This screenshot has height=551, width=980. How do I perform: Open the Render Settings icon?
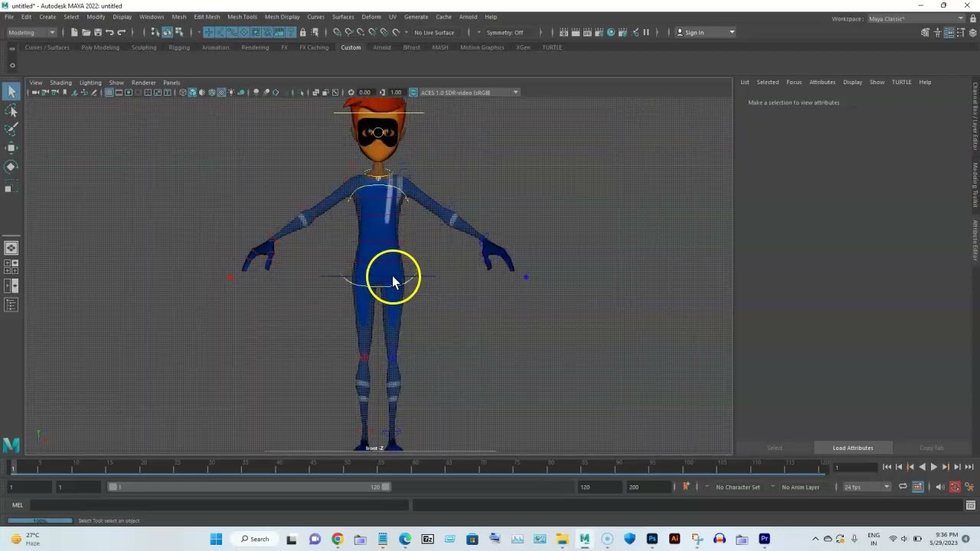(599, 32)
